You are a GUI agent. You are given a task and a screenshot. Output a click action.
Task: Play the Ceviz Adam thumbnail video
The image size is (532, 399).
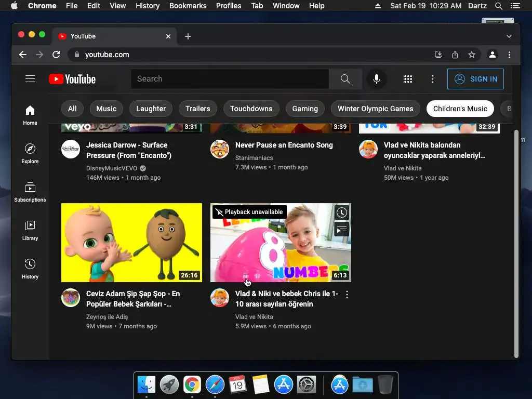[x=131, y=243]
